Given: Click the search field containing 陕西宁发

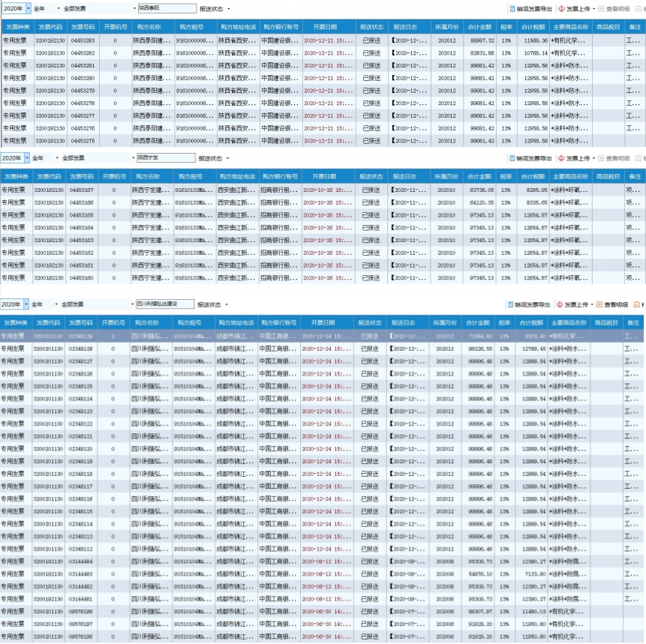Looking at the screenshot, I should 164,158.
